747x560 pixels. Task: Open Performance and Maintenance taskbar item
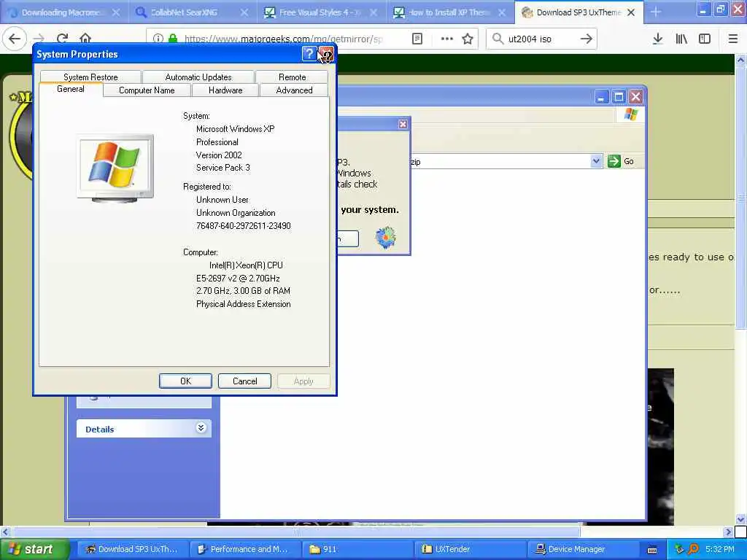(x=245, y=549)
